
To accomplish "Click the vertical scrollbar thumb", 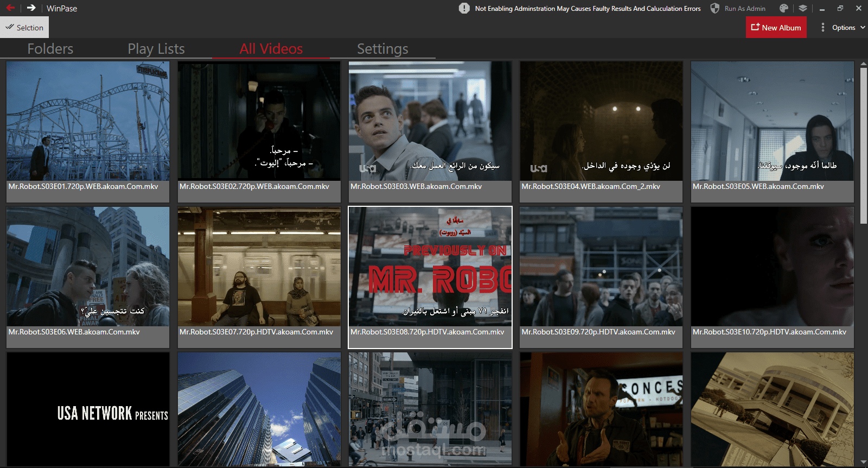I will point(864,146).
